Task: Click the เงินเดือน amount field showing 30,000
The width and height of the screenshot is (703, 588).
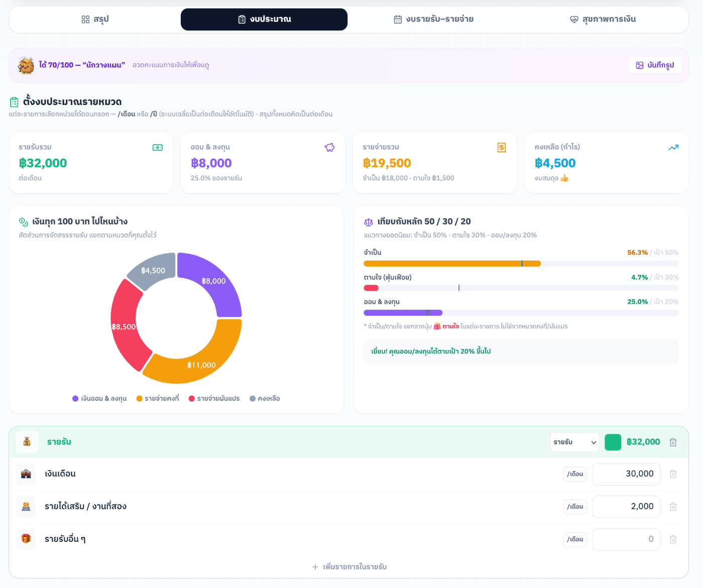Action: [626, 474]
